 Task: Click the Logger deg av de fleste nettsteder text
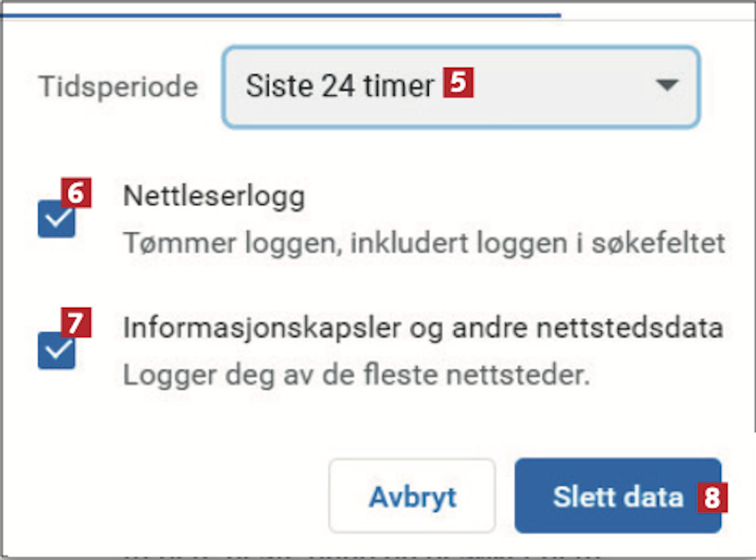tap(356, 375)
